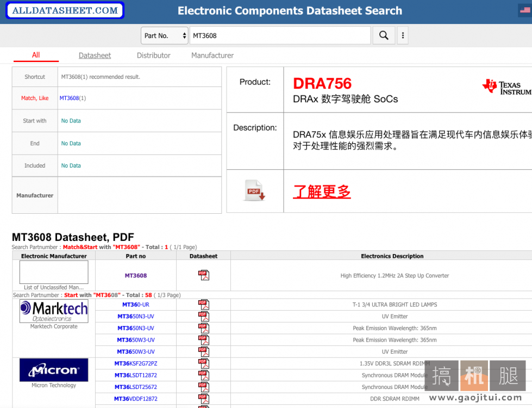
Task: Click the 'Electronic Components Datasheet Search' title
Action: 290,11
